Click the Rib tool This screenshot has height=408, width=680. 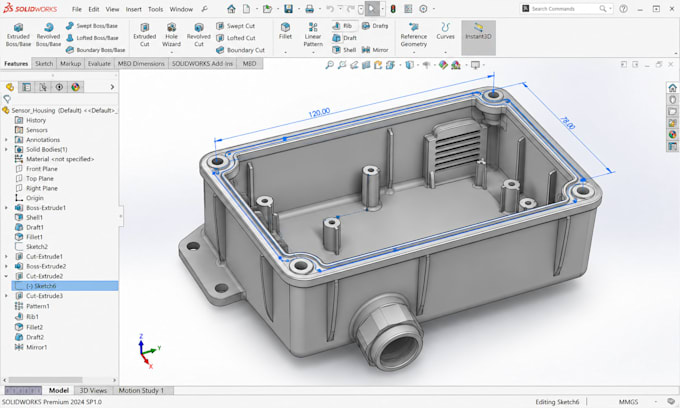click(343, 26)
